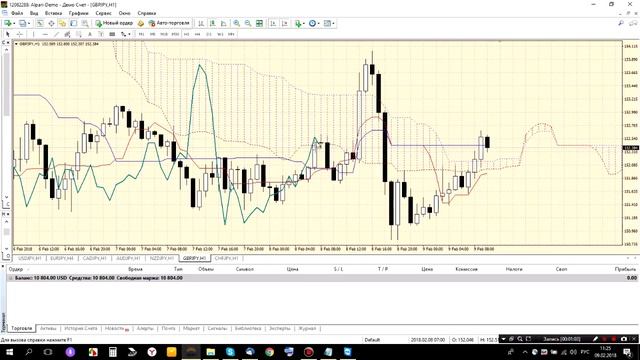
Task: Open the Вид menu
Action: click(34, 13)
